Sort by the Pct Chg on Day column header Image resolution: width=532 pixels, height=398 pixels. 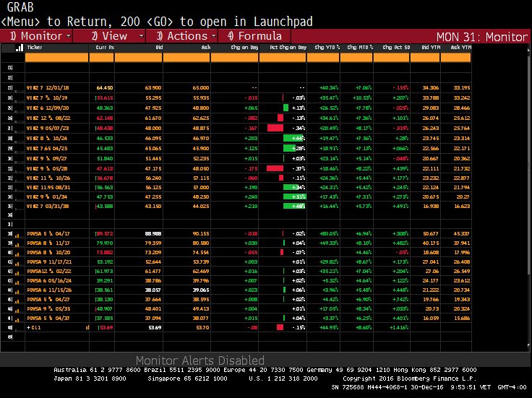pos(283,48)
